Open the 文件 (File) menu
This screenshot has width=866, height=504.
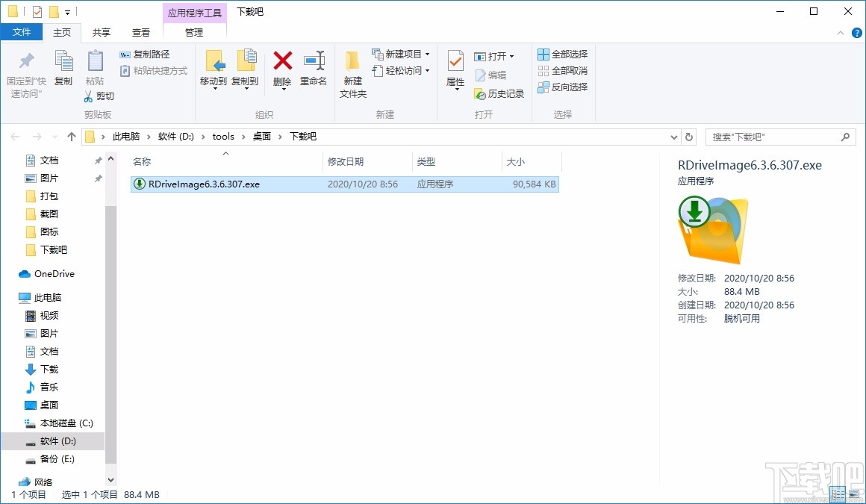pos(22,32)
